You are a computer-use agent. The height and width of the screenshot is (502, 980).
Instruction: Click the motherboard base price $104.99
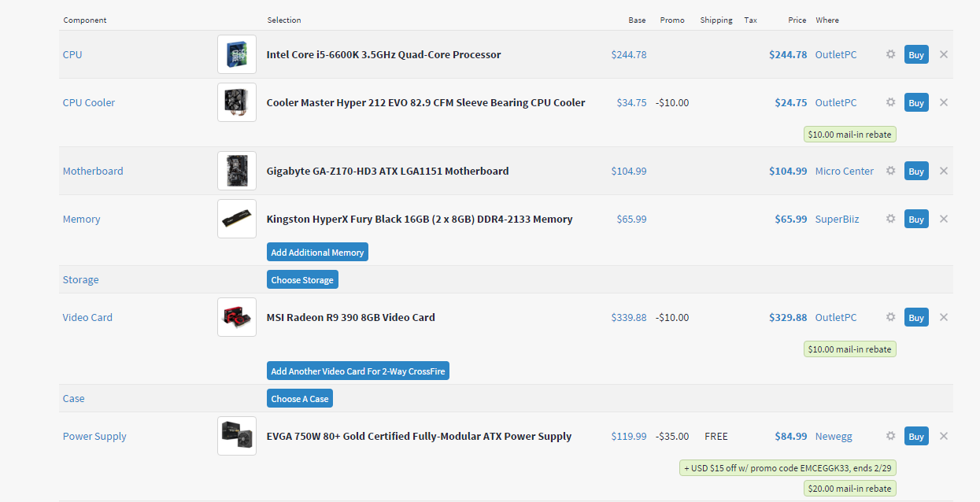pos(629,171)
